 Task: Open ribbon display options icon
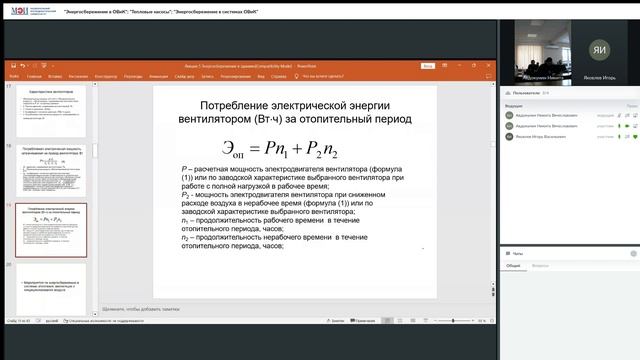[x=444, y=65]
